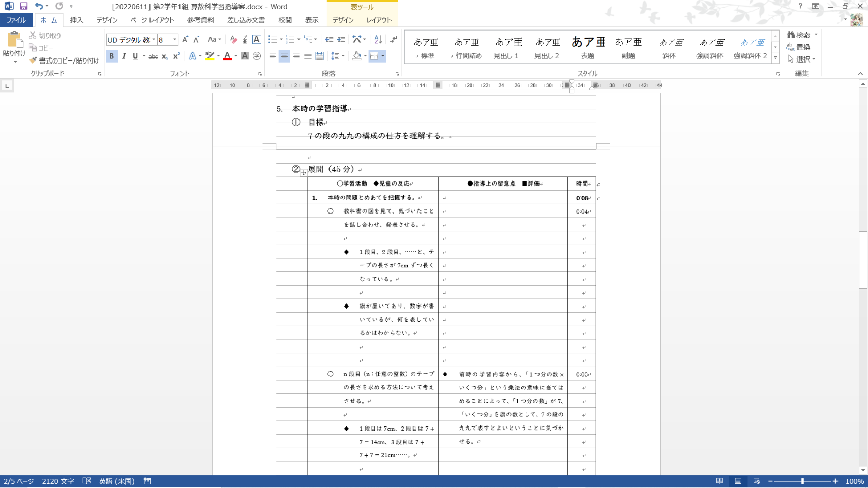Toggle Underline formatting
The width and height of the screenshot is (868, 488).
pyautogui.click(x=135, y=56)
